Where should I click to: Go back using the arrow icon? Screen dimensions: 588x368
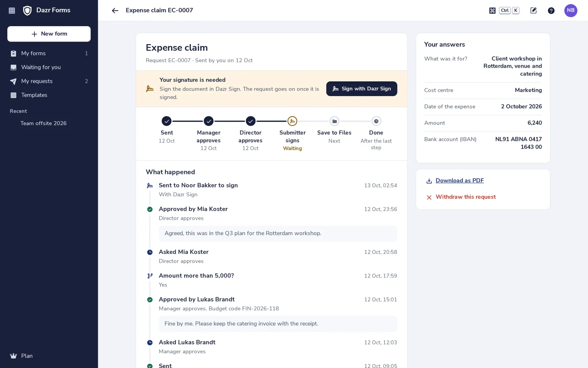115,11
